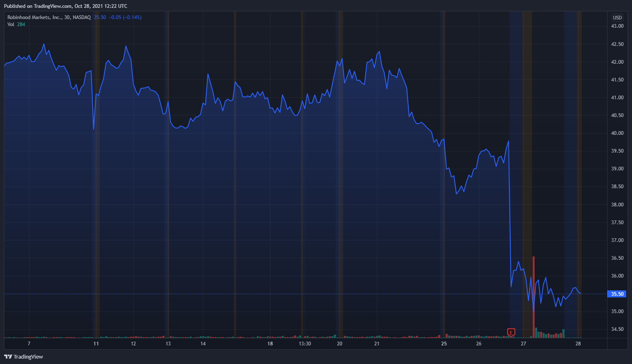Screen dimensions: 632x364
Task: Click the 43.00 price axis label
Action: pos(618,26)
